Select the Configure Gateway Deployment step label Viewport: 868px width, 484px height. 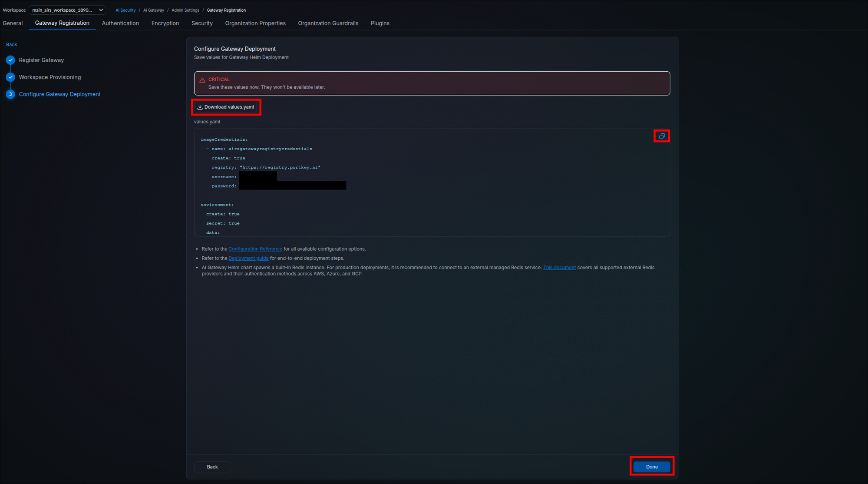point(59,94)
